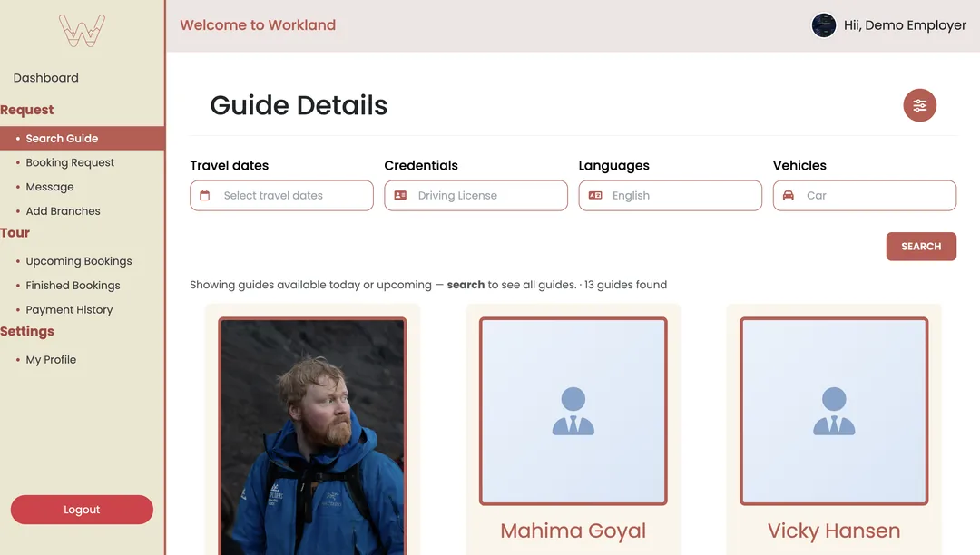
Task: Open Add Branches in sidebar
Action: tap(64, 211)
